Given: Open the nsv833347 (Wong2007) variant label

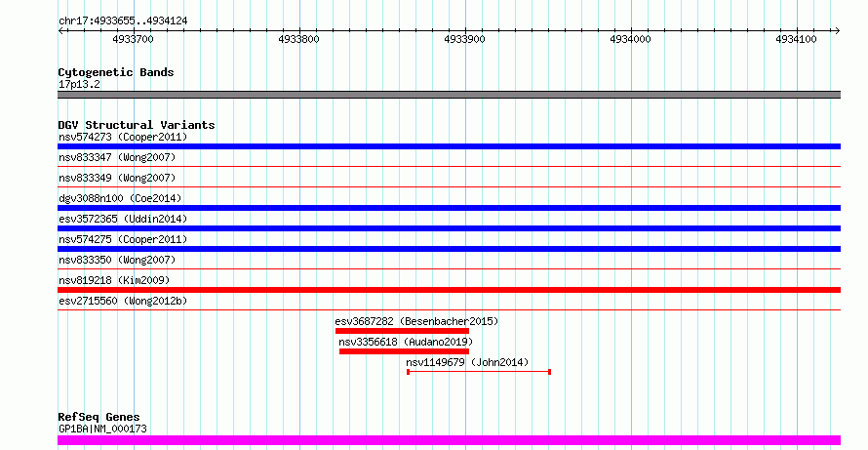Looking at the screenshot, I should [x=117, y=157].
